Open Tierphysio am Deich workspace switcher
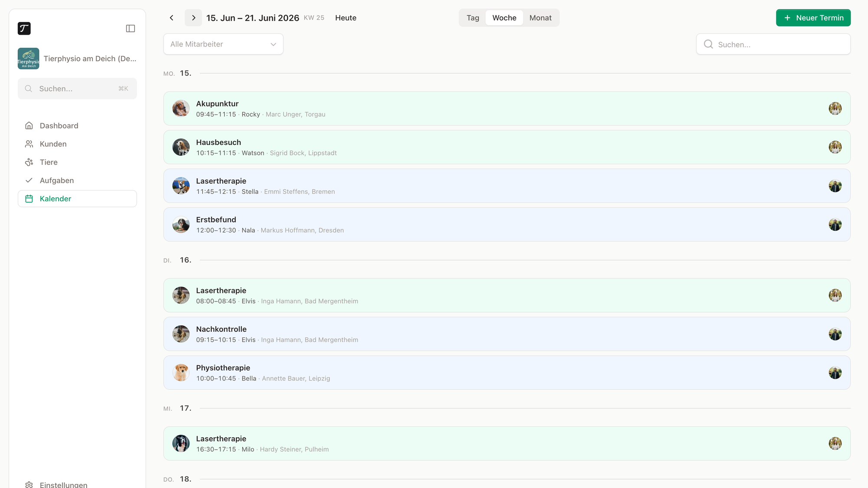This screenshot has width=868, height=488. [77, 59]
